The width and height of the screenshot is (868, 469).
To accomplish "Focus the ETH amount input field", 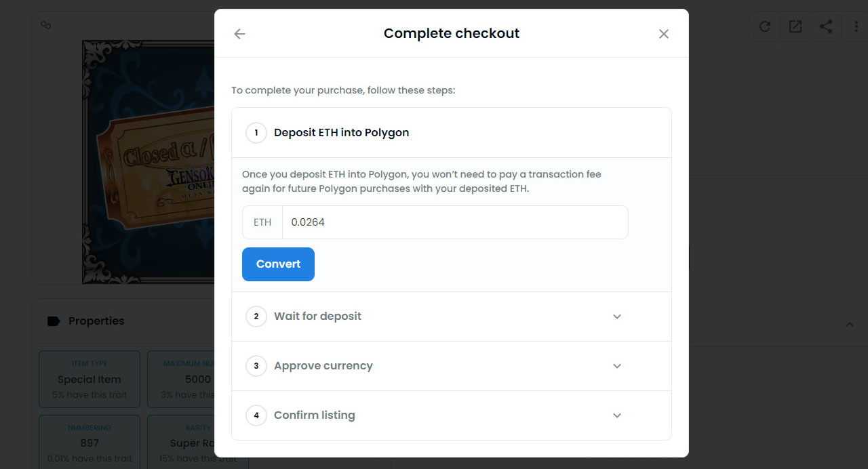I will tap(454, 222).
